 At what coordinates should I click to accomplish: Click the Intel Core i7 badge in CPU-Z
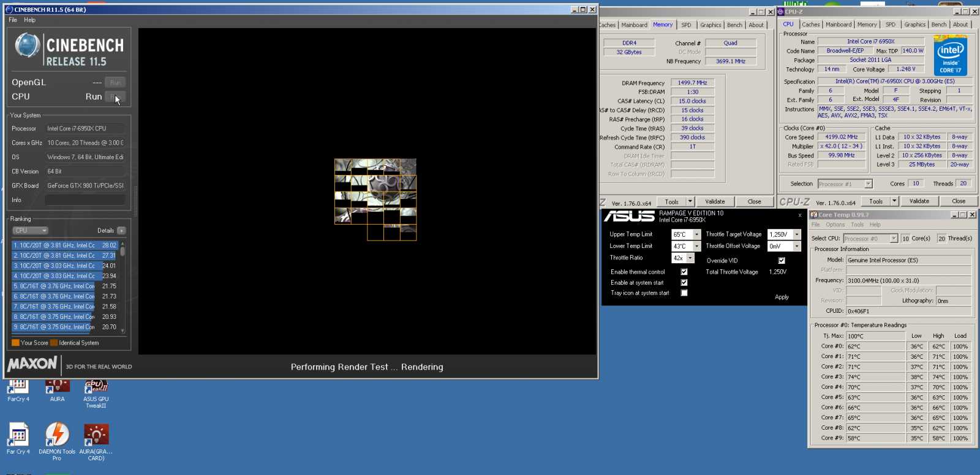click(951, 55)
